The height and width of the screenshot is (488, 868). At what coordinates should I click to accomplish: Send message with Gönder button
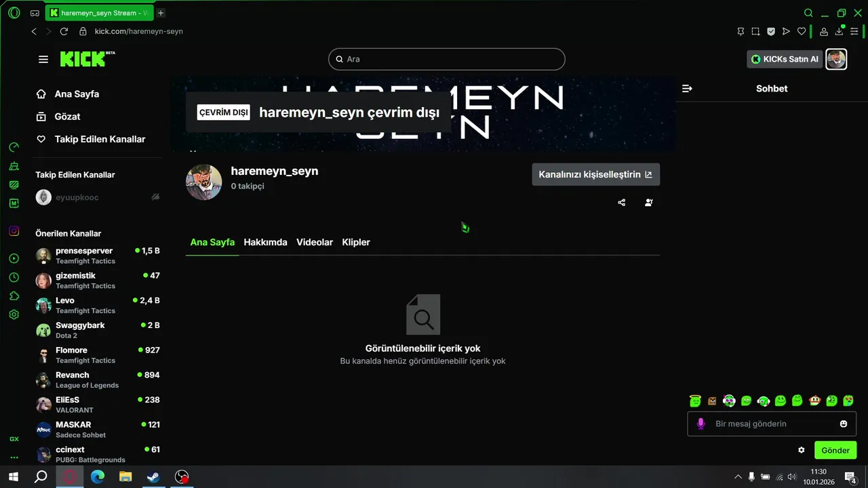point(835,450)
